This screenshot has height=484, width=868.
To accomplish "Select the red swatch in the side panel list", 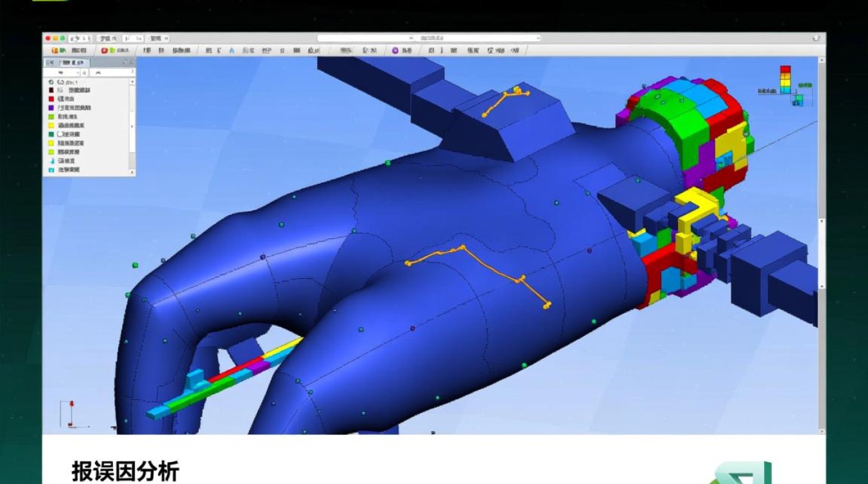I will [x=51, y=99].
